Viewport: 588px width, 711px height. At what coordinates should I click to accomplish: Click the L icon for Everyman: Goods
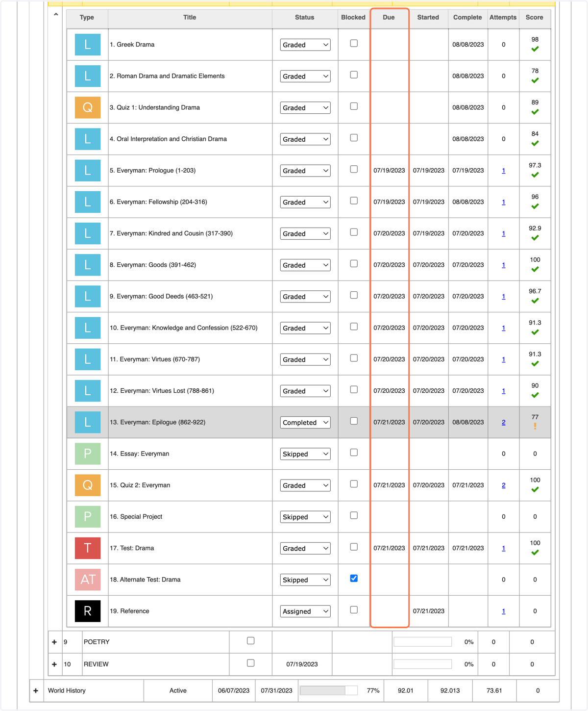click(88, 265)
